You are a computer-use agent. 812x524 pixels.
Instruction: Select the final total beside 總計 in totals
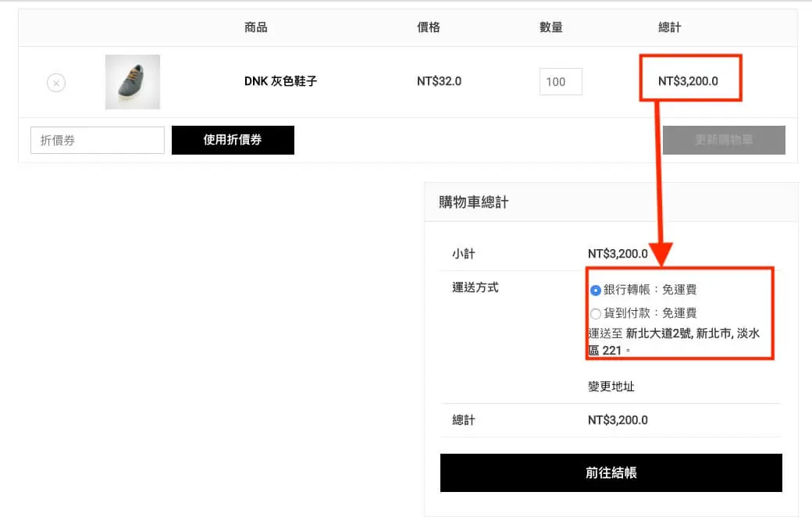click(x=618, y=420)
